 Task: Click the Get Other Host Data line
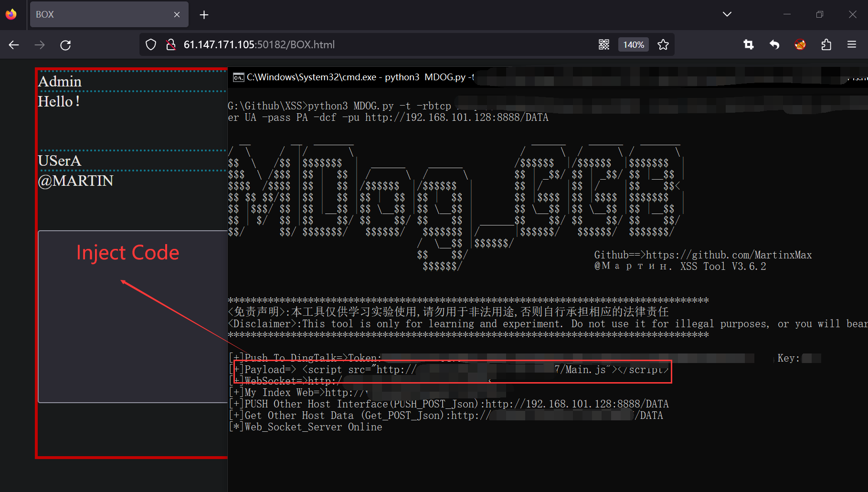(x=446, y=416)
